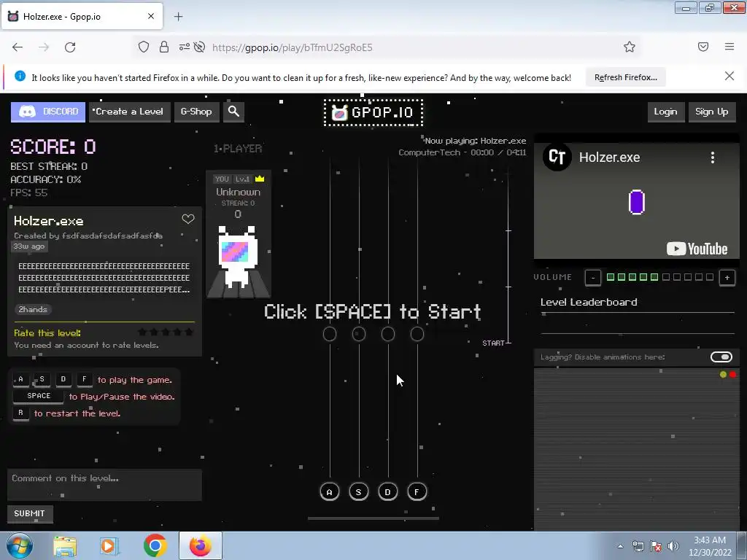Image resolution: width=747 pixels, height=560 pixels.
Task: Click the level creator name
Action: pyautogui.click(x=112, y=236)
